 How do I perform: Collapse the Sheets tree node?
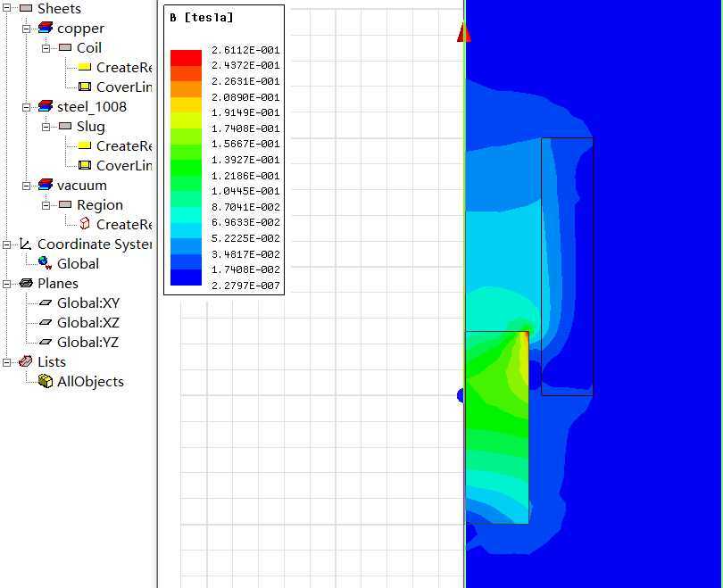point(7,8)
